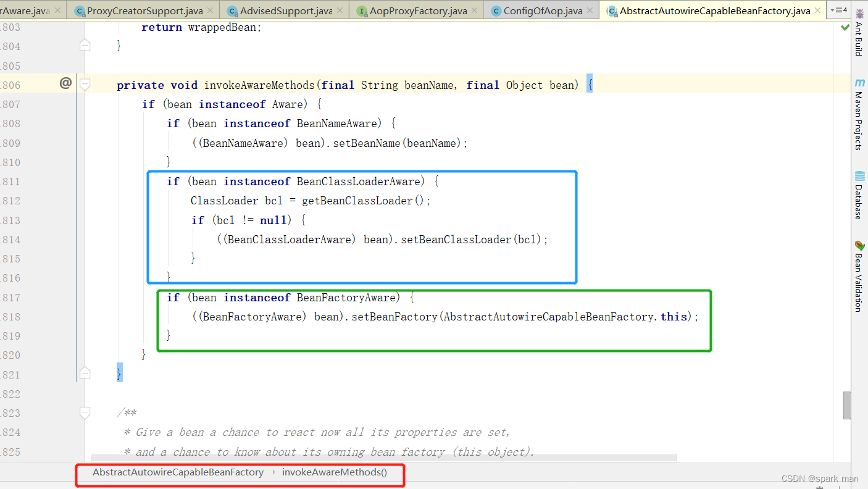Viewport: 868px width, 489px height.
Task: Show the hidden tabs dropdown list
Action: pyautogui.click(x=839, y=10)
